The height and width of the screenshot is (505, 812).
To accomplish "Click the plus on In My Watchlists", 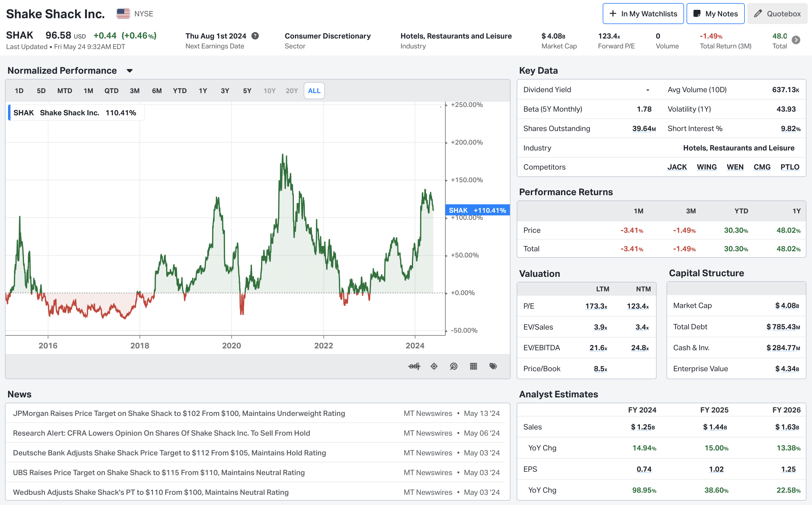I will pyautogui.click(x=613, y=14).
